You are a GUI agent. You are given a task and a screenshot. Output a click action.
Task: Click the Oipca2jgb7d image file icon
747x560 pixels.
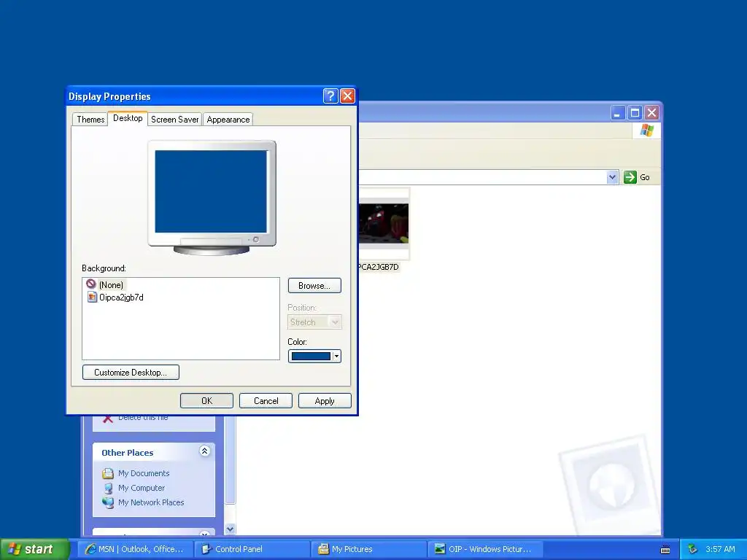[x=91, y=297]
